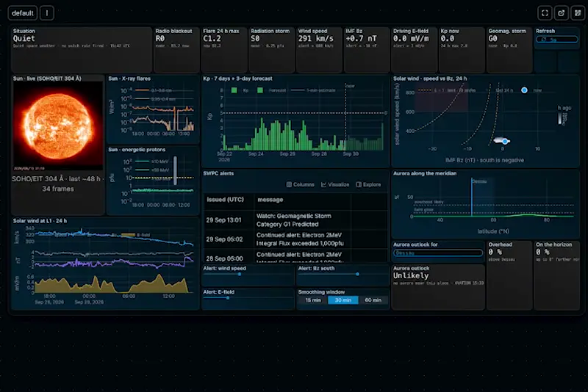Click the Wind speed 291 km/s value
The image size is (588, 392).
tap(316, 39)
